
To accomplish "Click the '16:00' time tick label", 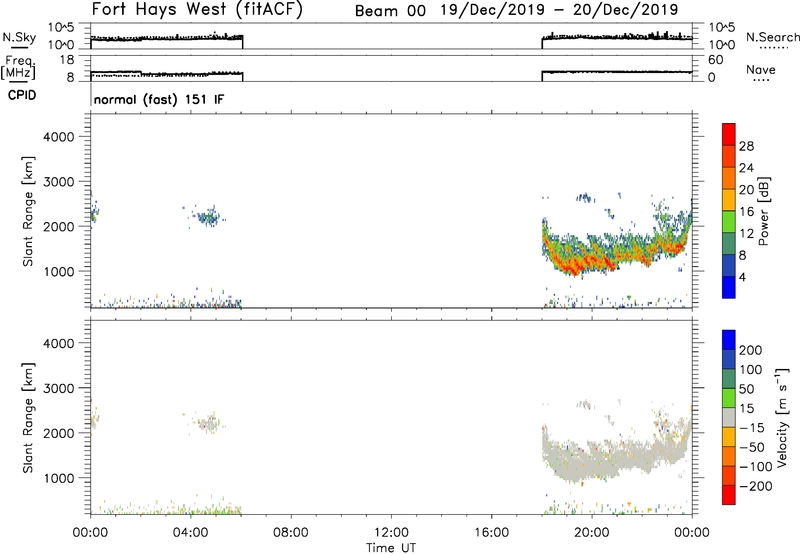I will click(x=491, y=533).
